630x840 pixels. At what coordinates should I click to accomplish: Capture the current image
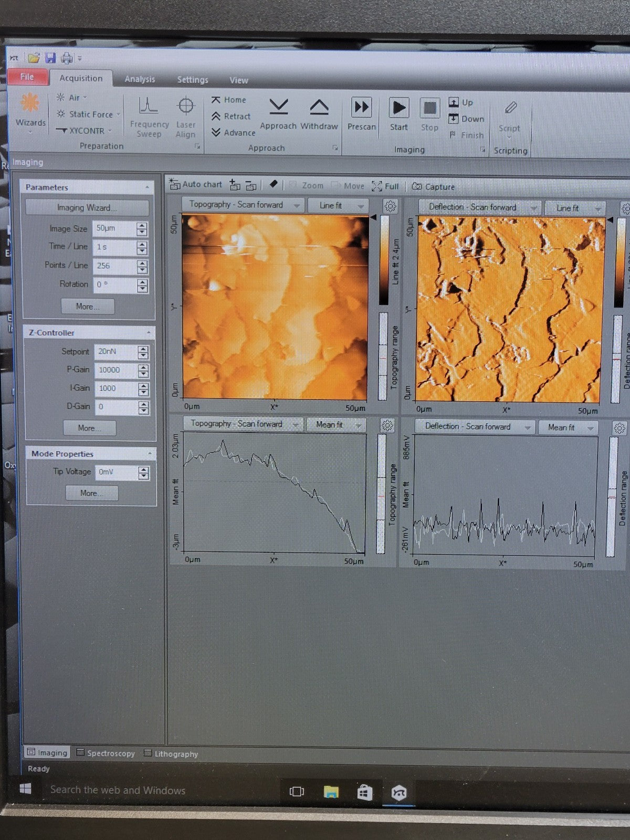433,187
